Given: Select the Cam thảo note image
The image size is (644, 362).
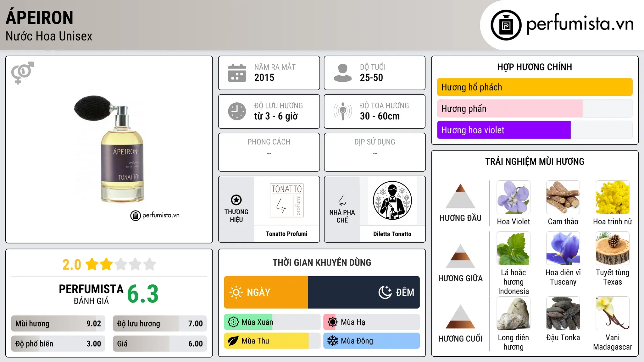Looking at the screenshot, I should (563, 197).
